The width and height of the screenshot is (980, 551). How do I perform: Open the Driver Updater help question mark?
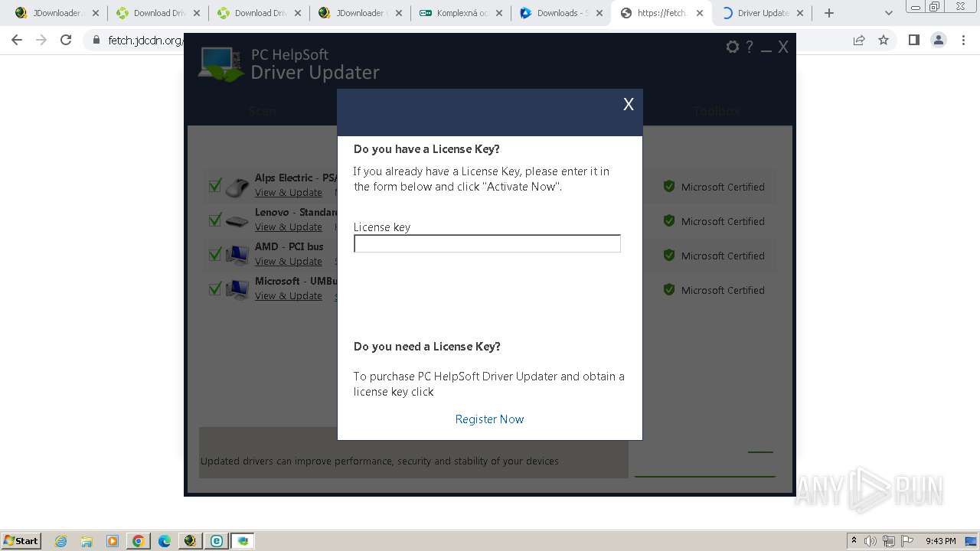750,47
